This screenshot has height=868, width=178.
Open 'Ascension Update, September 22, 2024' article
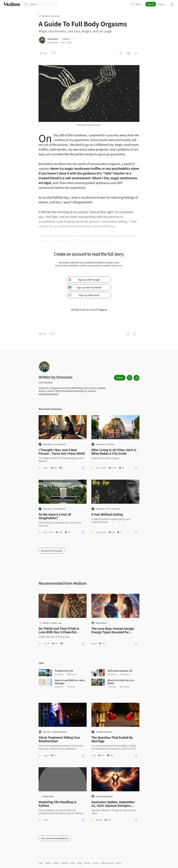pyautogui.click(x=113, y=804)
